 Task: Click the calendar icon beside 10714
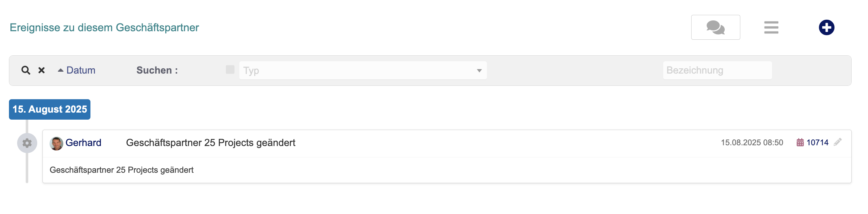[x=800, y=143]
